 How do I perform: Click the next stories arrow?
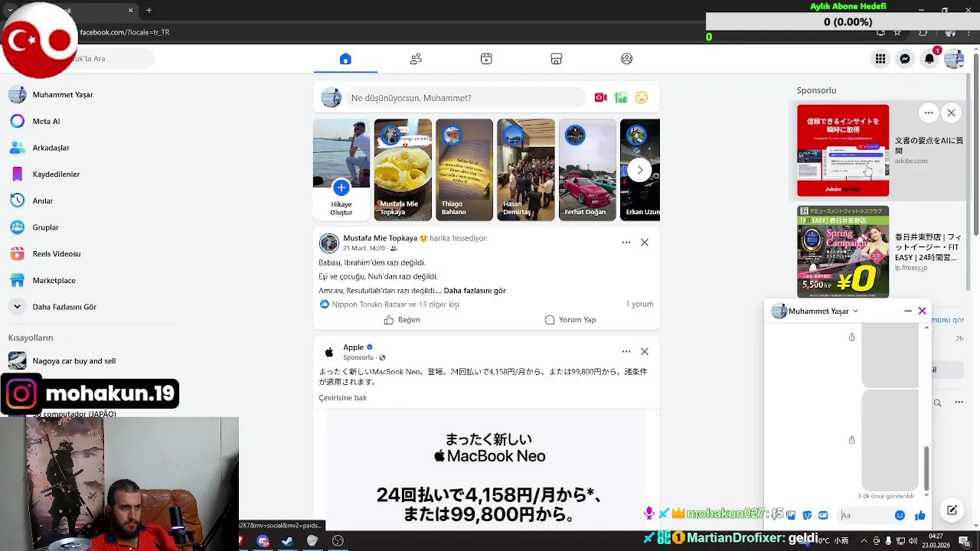coord(640,170)
